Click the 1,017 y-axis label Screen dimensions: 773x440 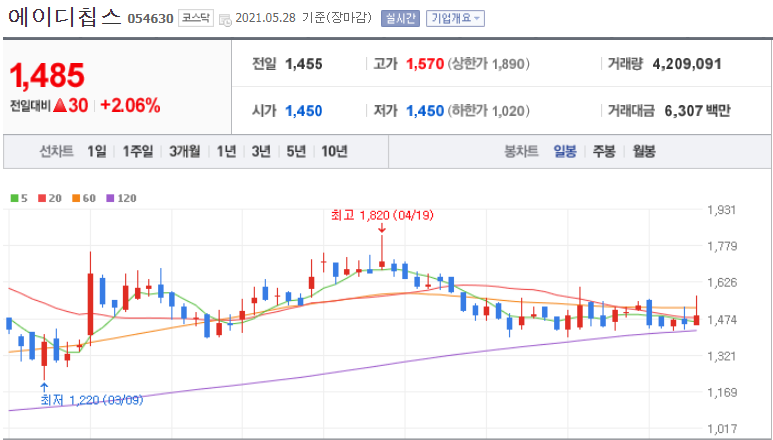(722, 429)
